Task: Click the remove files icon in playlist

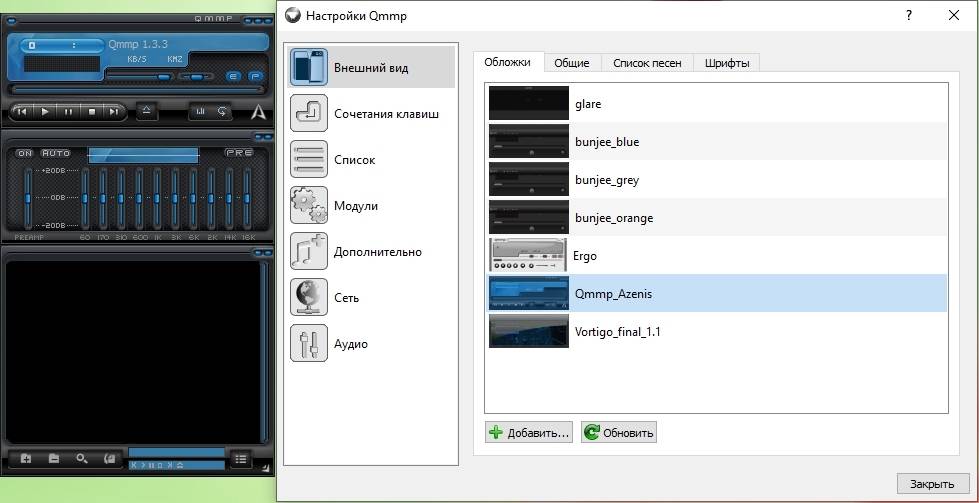Action: [x=54, y=459]
